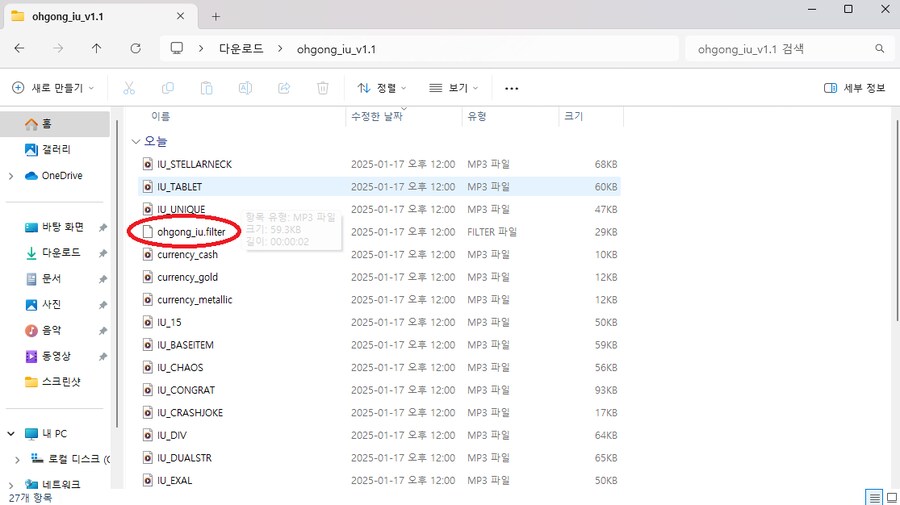
Task: Click the Delete trash icon
Action: pyautogui.click(x=323, y=88)
